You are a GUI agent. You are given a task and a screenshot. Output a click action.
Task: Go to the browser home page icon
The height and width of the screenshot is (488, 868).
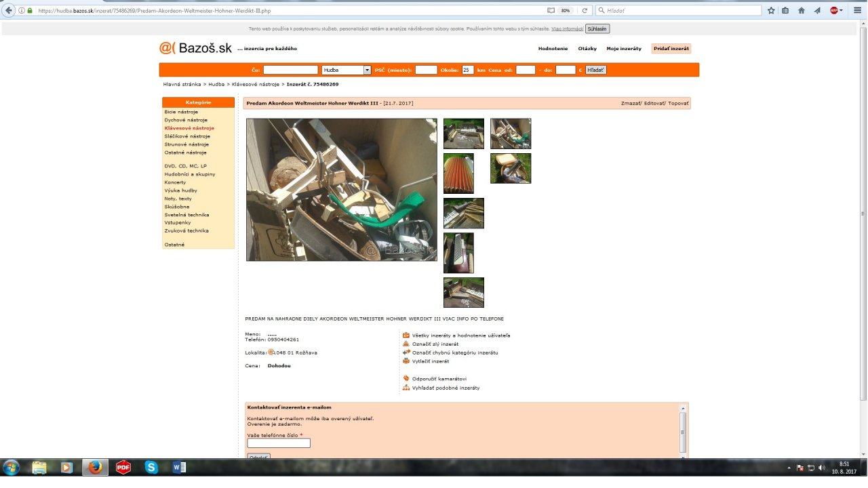(802, 11)
